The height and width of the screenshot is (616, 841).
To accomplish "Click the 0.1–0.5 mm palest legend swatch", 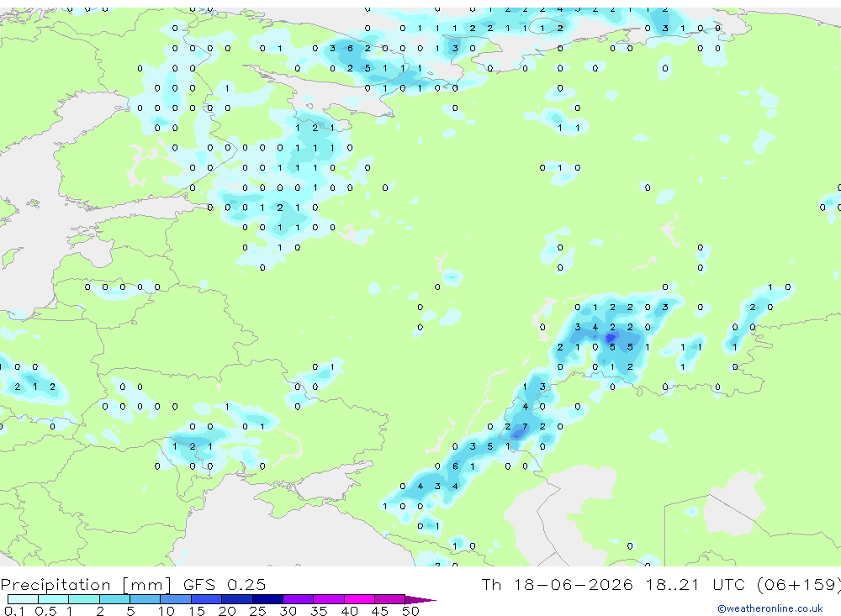I will click(23, 599).
